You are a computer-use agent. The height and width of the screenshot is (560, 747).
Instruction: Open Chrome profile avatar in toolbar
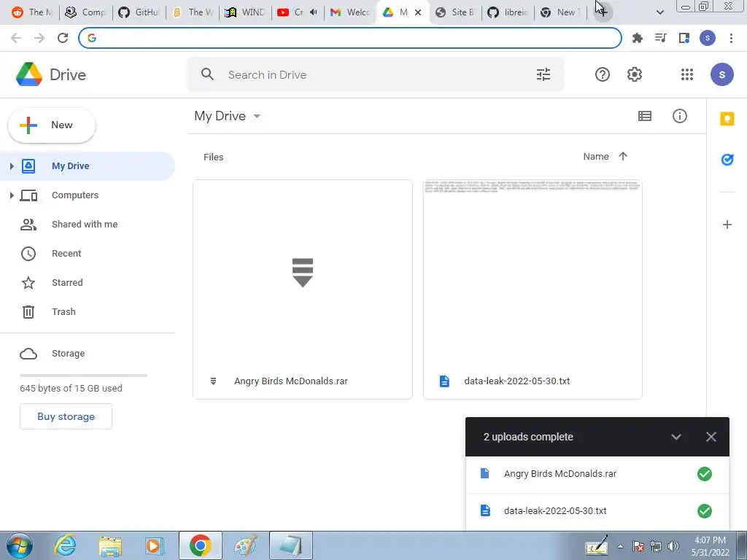[708, 38]
